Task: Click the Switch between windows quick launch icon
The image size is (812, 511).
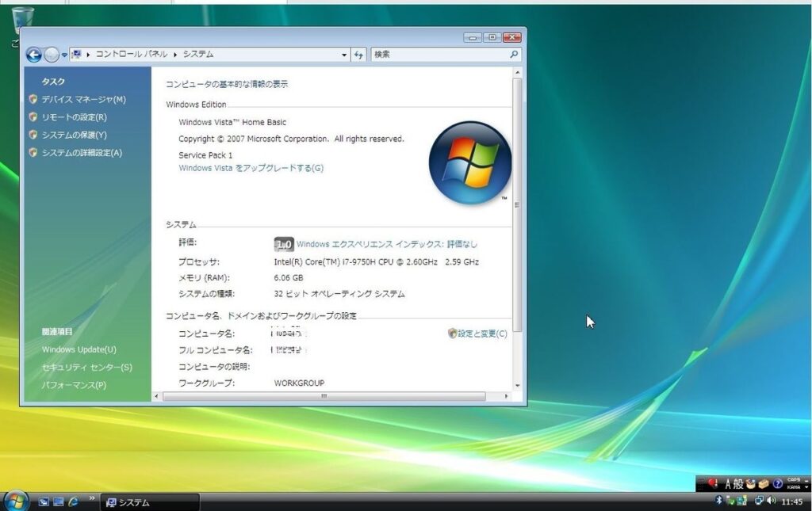Action: click(x=44, y=501)
